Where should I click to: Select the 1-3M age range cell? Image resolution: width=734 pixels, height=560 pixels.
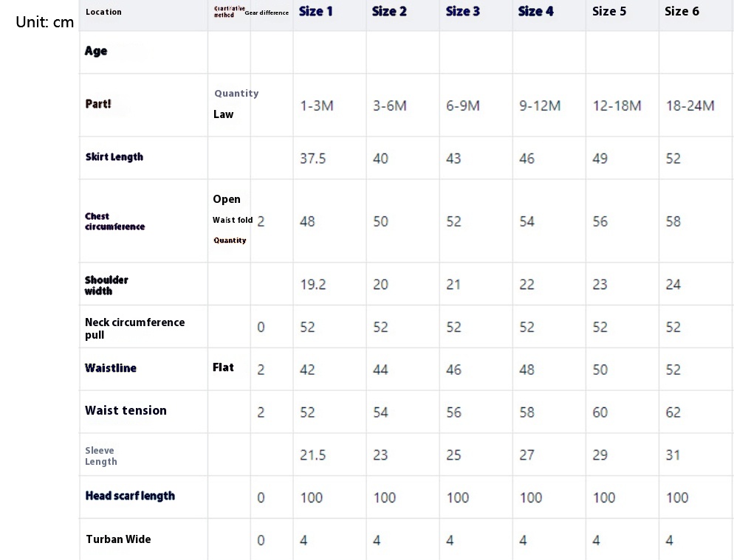coord(317,106)
